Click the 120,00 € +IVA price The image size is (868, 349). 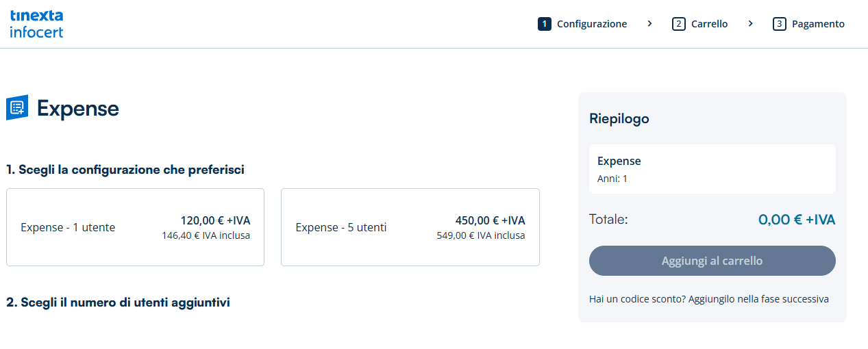(215, 220)
